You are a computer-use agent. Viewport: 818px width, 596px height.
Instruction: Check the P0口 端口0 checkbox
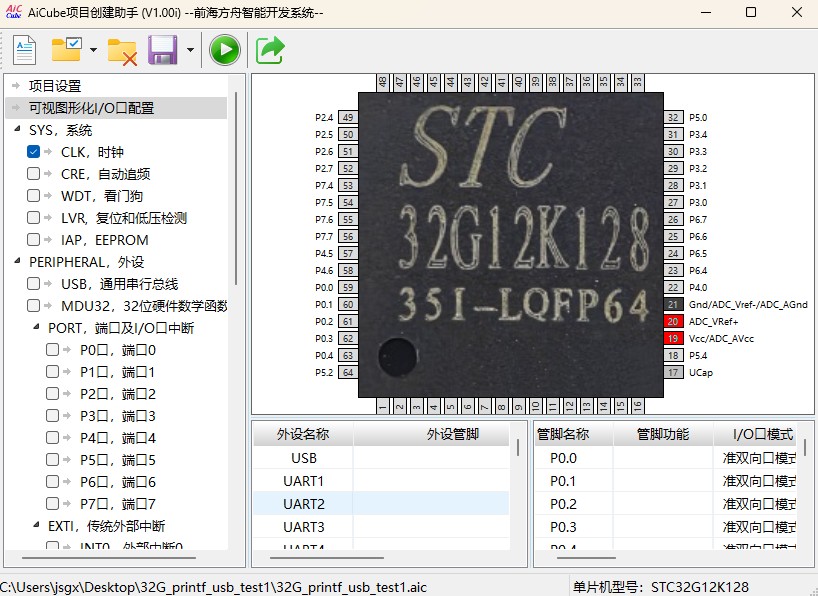(x=52, y=350)
